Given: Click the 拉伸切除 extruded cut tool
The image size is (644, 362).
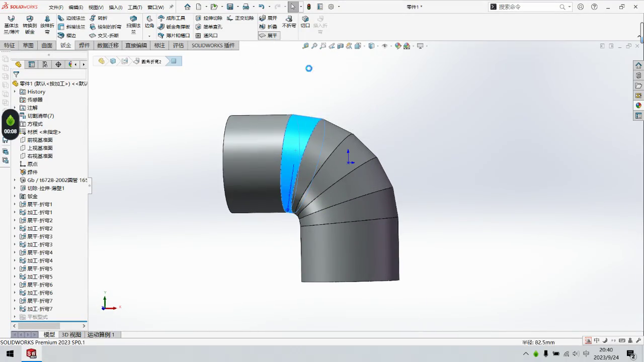Looking at the screenshot, I should pos(209,18).
